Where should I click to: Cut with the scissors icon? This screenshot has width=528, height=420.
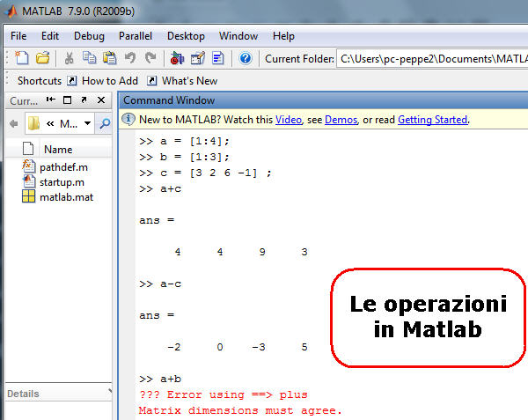(69, 58)
